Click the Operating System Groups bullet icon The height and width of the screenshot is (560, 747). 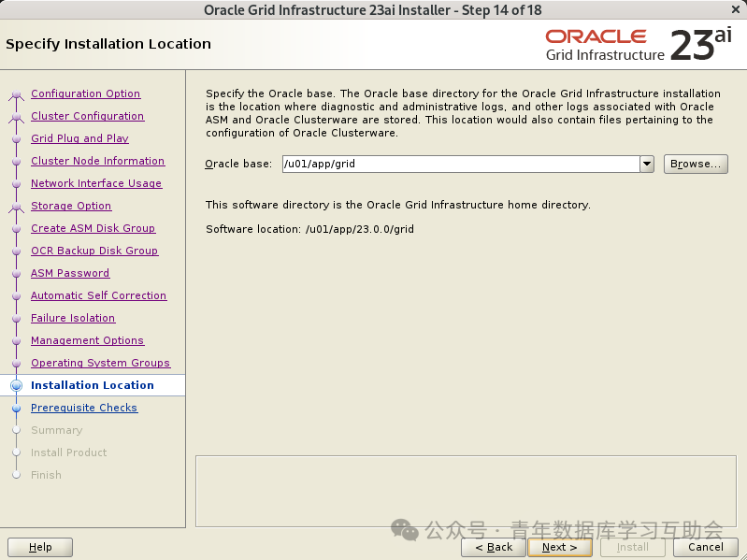coord(16,364)
